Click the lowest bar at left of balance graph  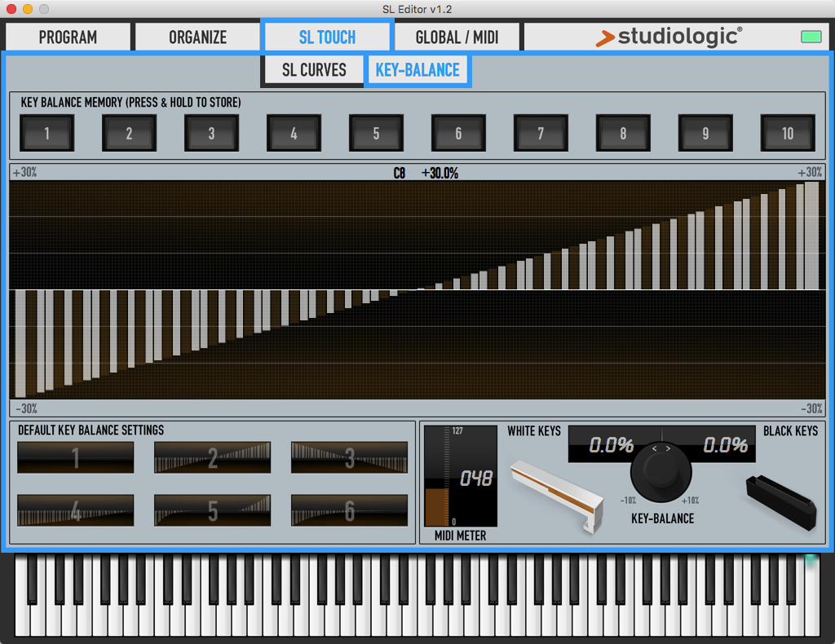click(20, 344)
